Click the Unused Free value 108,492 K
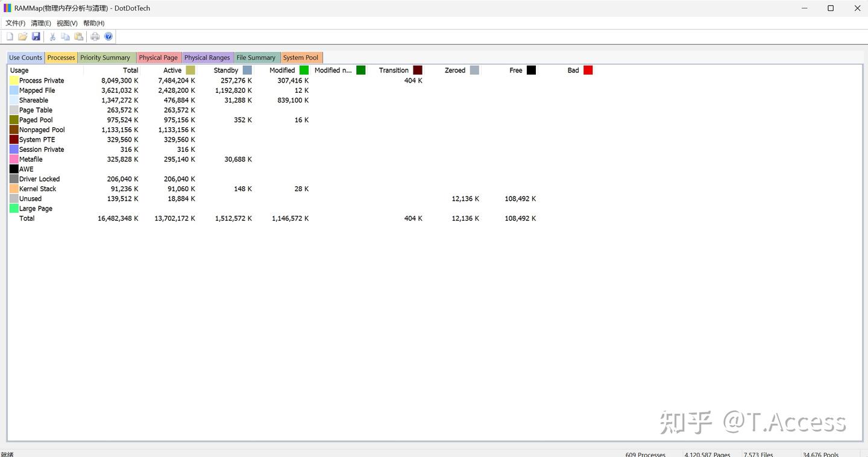This screenshot has height=457, width=868. [520, 199]
